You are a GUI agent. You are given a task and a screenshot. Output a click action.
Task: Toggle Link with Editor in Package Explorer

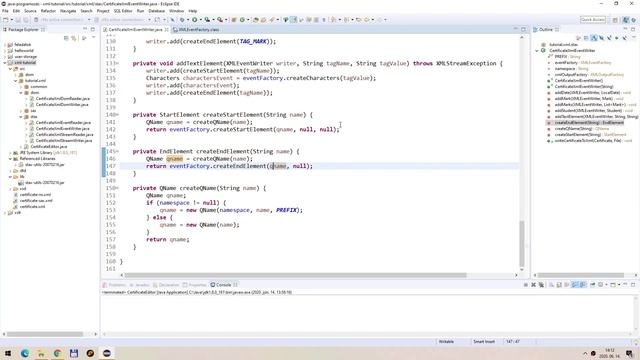pos(74,38)
